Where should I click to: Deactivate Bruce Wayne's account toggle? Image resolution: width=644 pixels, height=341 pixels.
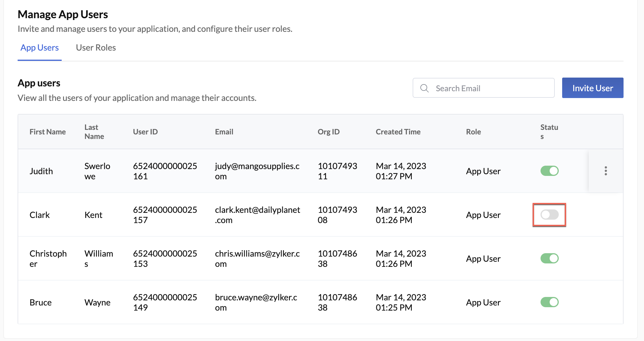[x=549, y=302]
